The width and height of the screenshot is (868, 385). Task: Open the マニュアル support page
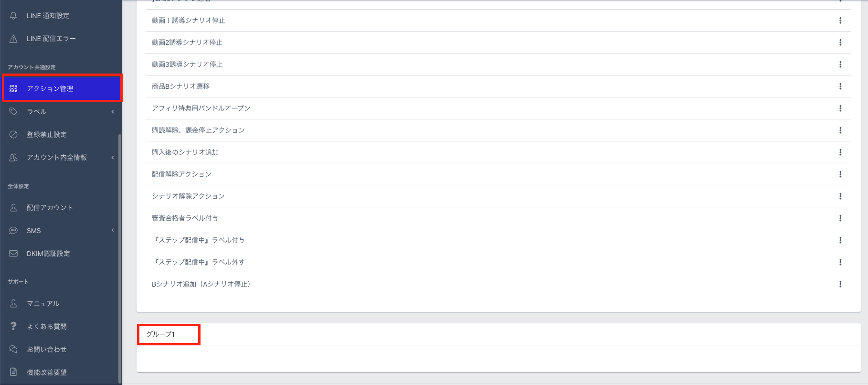click(x=43, y=304)
